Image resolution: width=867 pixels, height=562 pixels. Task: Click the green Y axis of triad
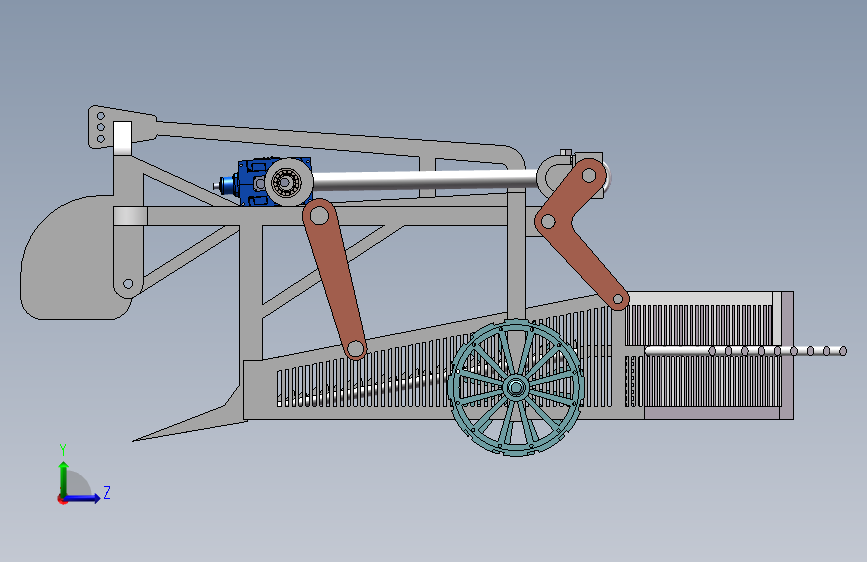point(64,479)
